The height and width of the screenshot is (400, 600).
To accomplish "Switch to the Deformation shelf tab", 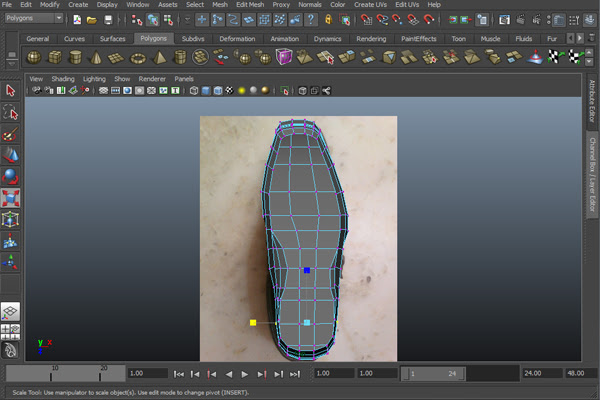I will coord(237,39).
